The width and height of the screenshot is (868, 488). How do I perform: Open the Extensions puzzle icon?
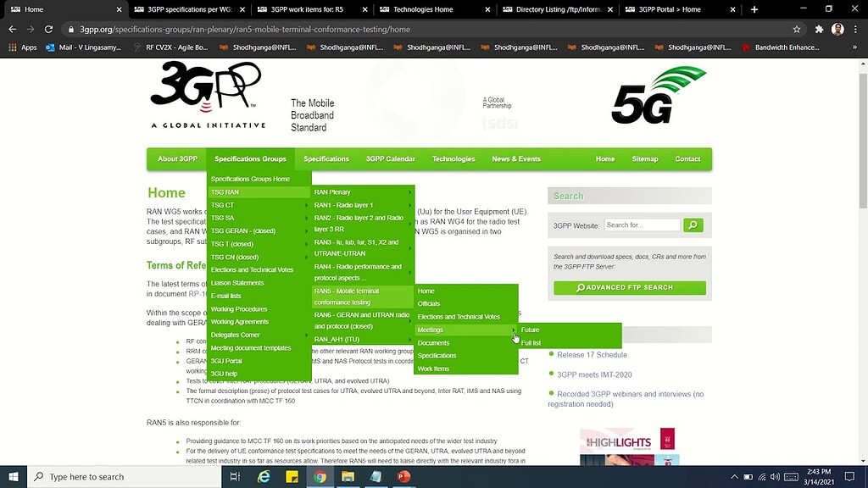(x=820, y=30)
